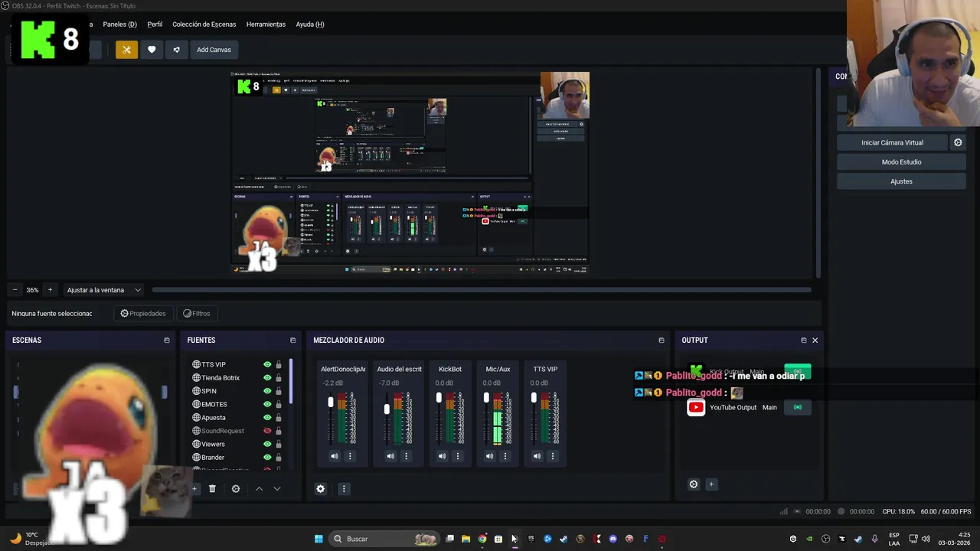Delete selected source with trash icon
980x551 pixels.
tap(212, 489)
